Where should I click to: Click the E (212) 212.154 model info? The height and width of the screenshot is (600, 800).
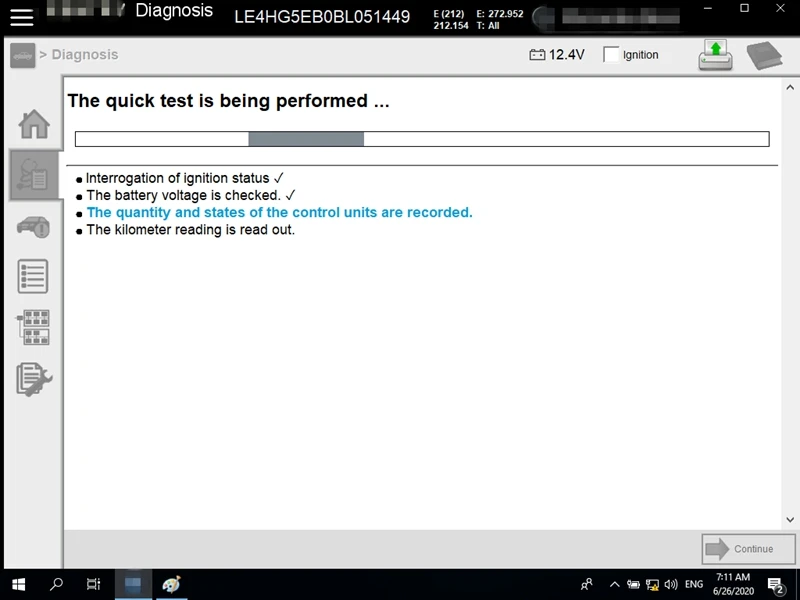tap(451, 19)
